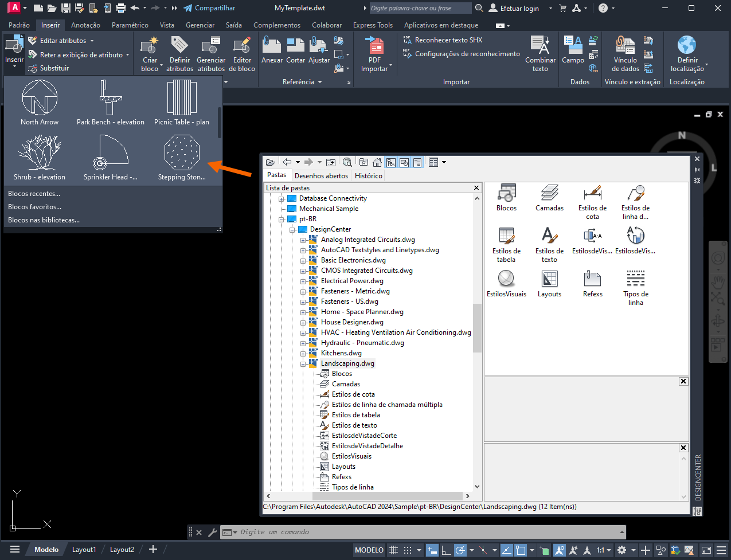Open DesignCenter Views dropdown arrow
The width and height of the screenshot is (731, 560).
pos(444,162)
